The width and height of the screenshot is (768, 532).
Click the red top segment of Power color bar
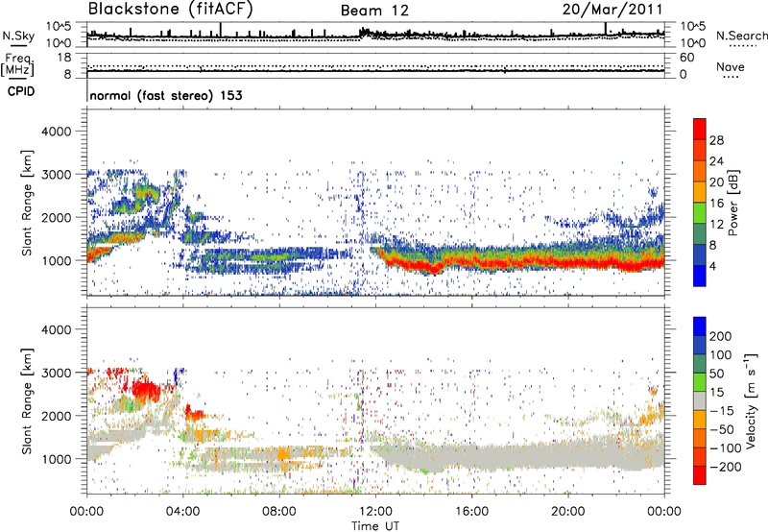tap(700, 129)
